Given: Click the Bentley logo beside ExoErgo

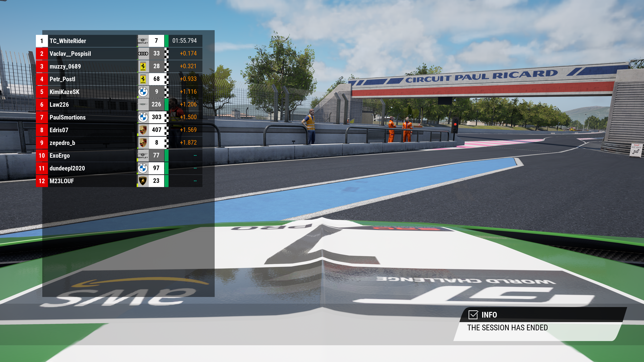Looking at the screenshot, I should click(143, 155).
